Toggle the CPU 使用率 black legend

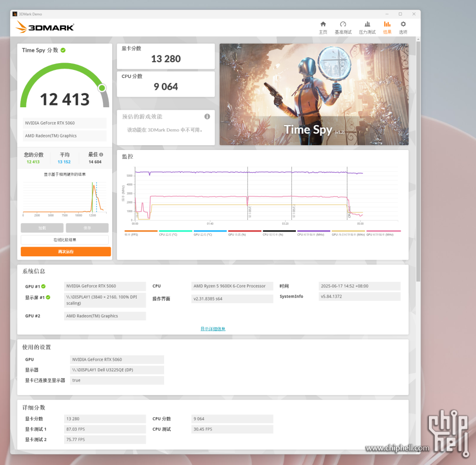279,232
